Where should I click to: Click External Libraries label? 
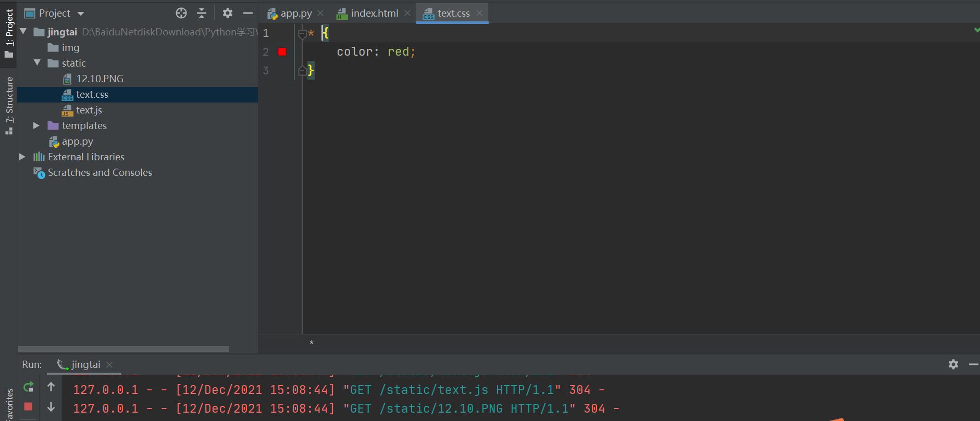86,157
